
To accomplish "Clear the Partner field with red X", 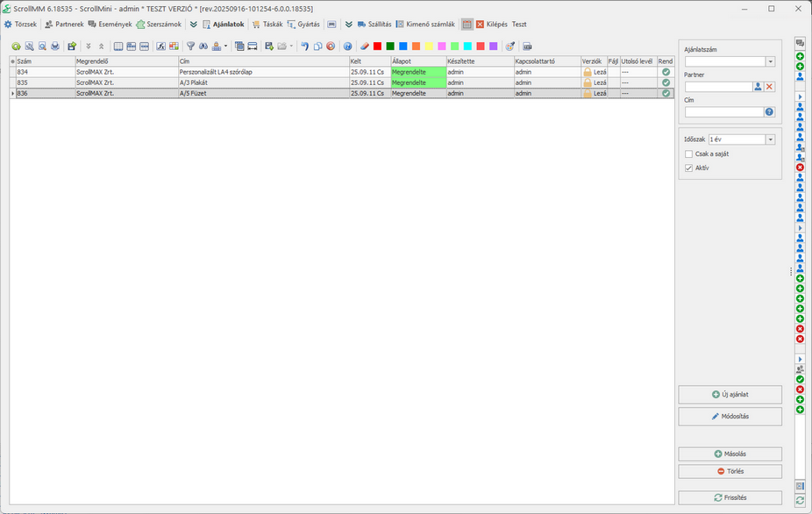I will [769, 87].
